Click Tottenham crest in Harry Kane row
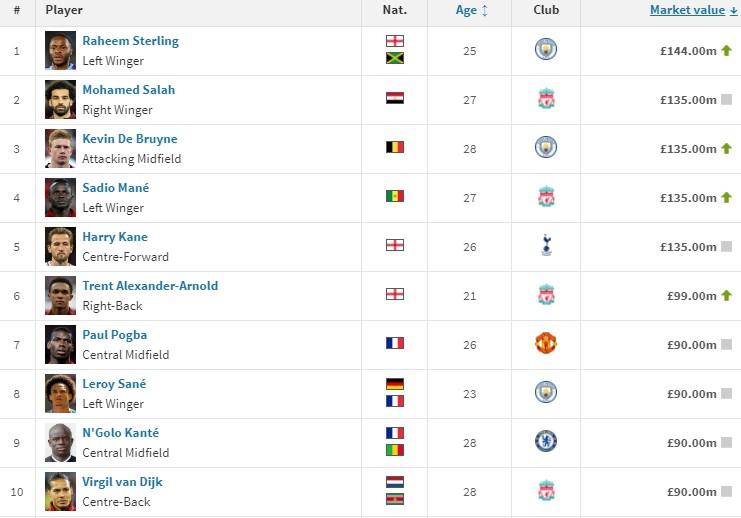This screenshot has height=518, width=741. (546, 245)
